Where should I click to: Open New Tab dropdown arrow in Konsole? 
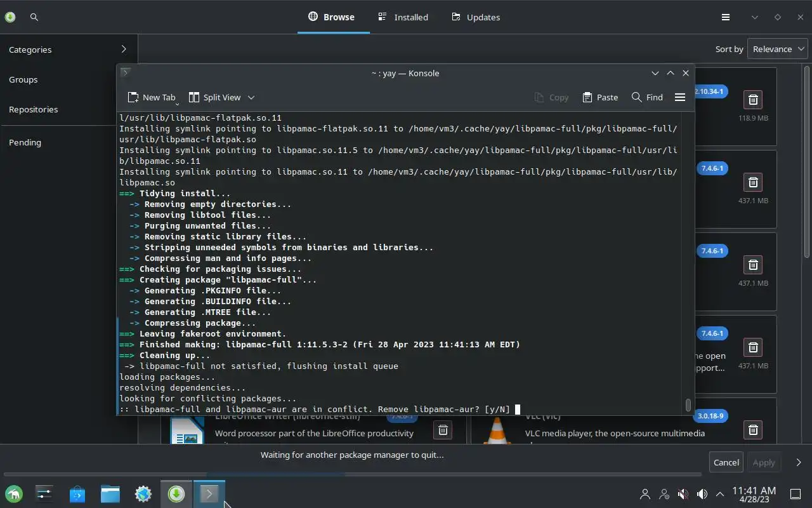pyautogui.click(x=177, y=102)
